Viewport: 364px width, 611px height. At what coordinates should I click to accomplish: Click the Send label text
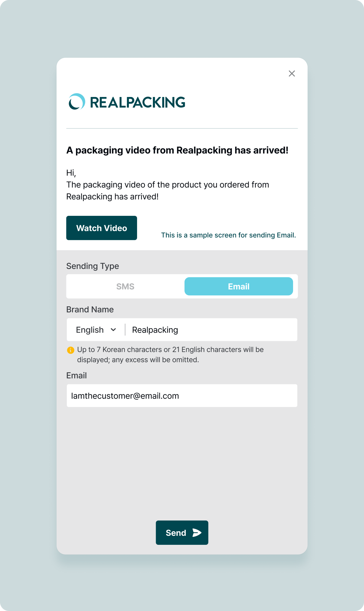(x=176, y=533)
